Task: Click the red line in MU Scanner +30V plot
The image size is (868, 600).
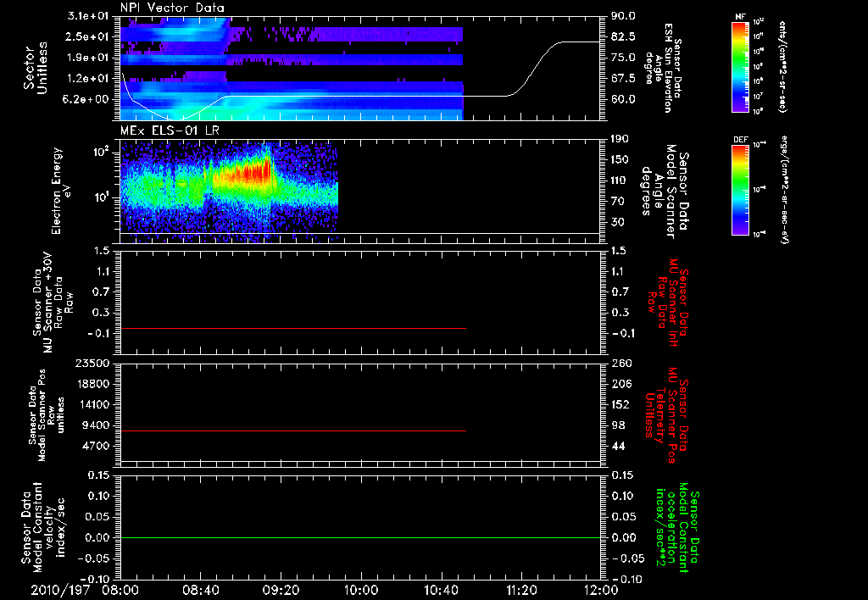Action: click(292, 329)
